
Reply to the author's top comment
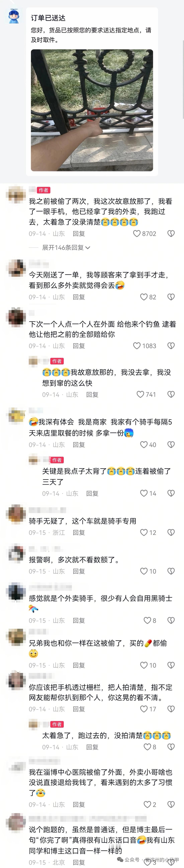pyautogui.click(x=79, y=233)
